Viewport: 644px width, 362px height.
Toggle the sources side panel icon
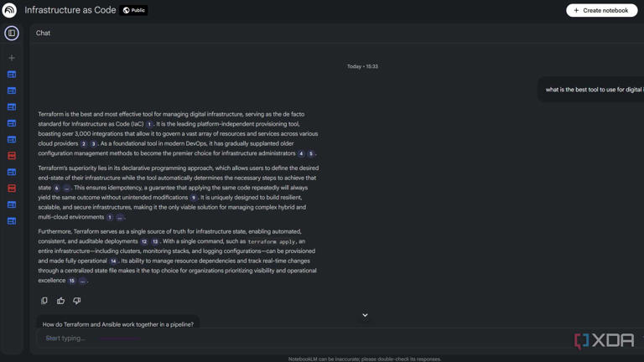(12, 33)
